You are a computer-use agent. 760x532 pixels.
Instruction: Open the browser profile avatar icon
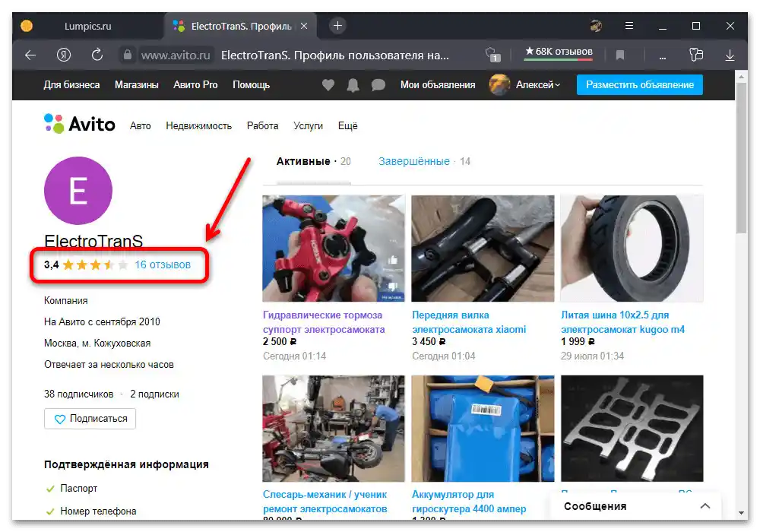point(596,26)
